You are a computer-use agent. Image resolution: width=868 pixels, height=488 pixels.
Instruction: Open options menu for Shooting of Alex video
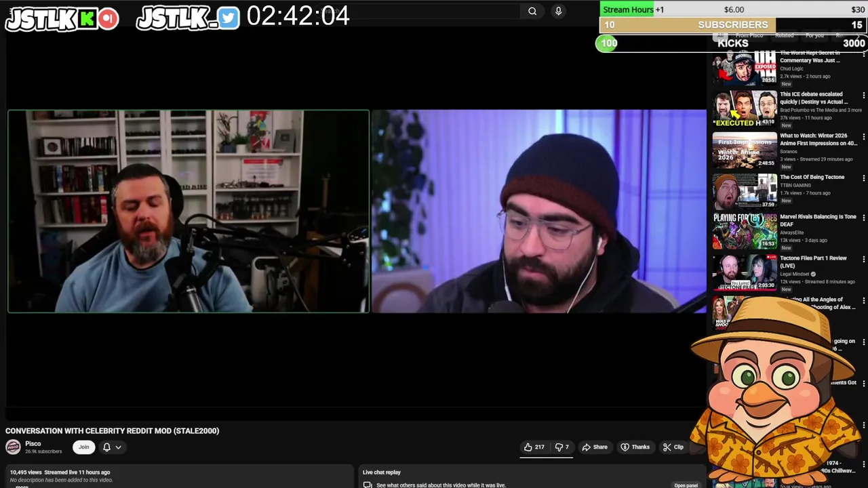[863, 301]
